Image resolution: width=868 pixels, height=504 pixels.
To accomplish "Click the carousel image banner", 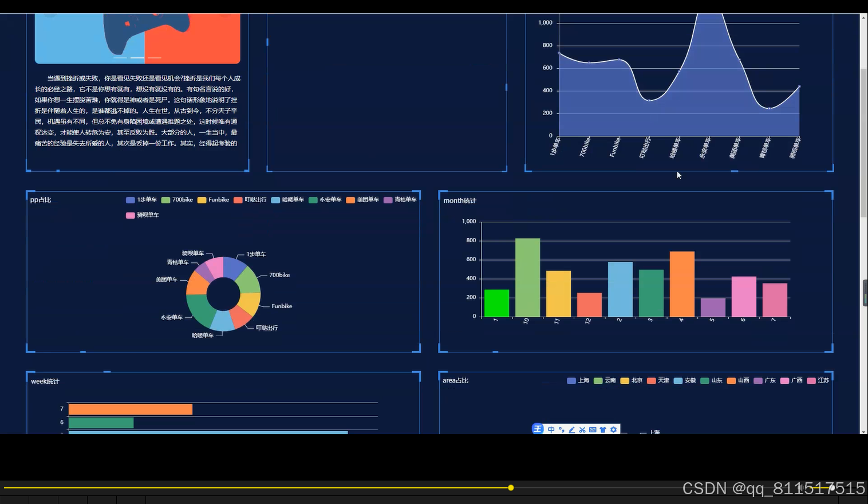I will pos(137,38).
